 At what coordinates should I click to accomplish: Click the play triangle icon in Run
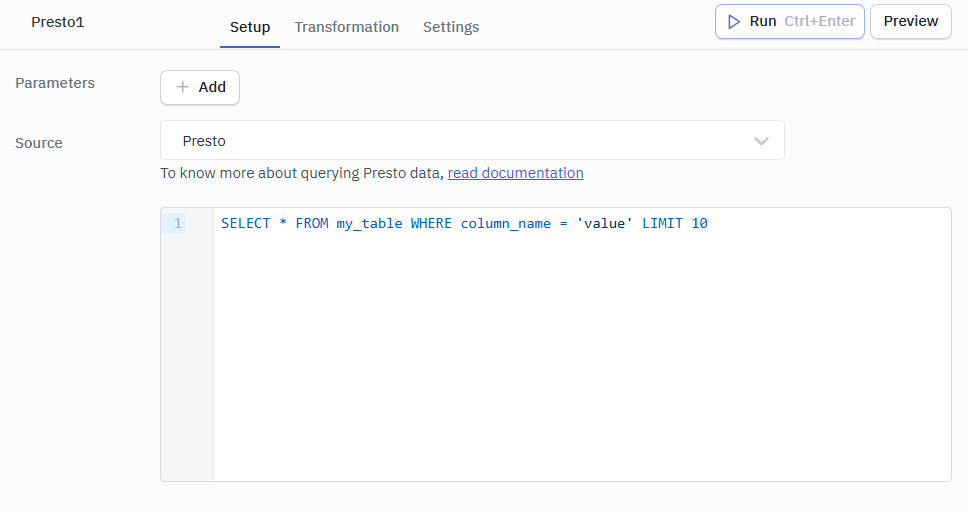coord(733,22)
